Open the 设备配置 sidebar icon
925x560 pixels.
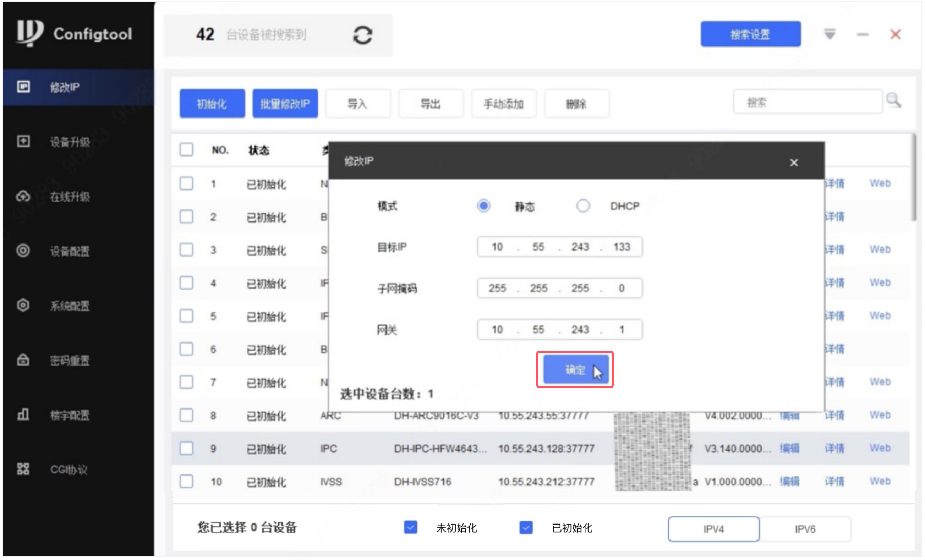23,251
